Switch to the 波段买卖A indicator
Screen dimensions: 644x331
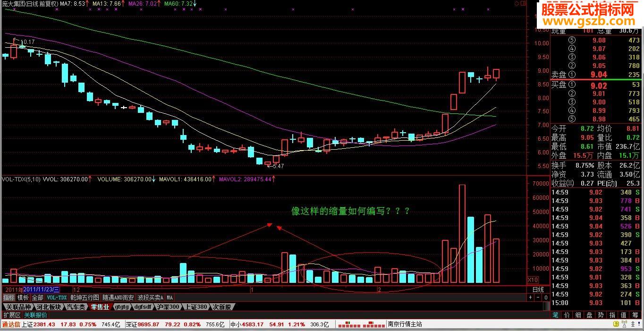coord(150,297)
